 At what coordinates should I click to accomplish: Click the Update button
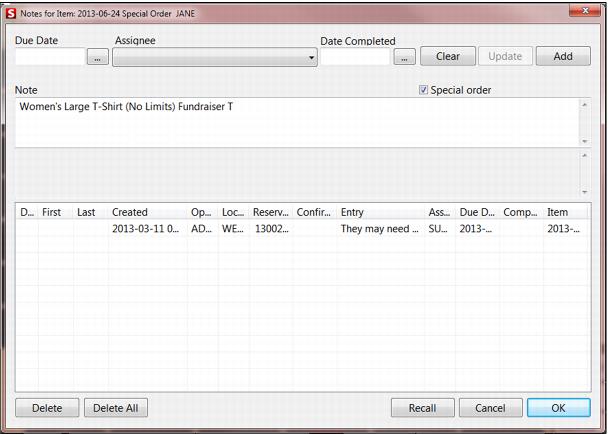[505, 56]
